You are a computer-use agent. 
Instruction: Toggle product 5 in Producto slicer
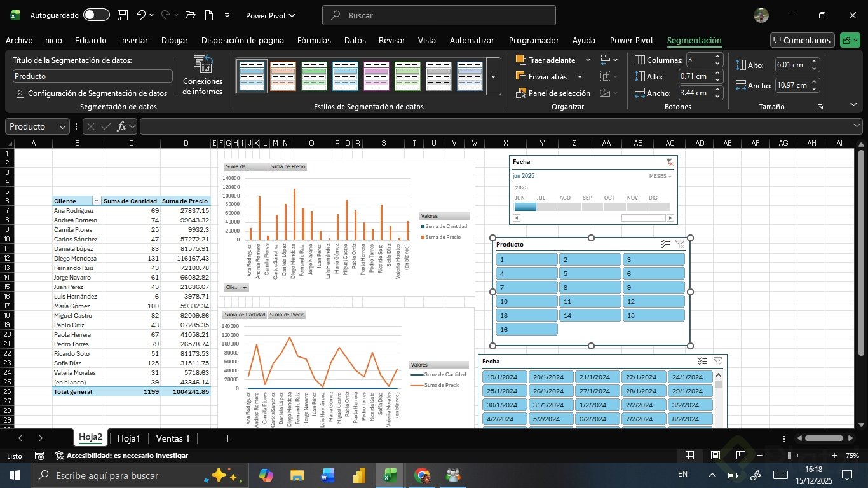(590, 273)
